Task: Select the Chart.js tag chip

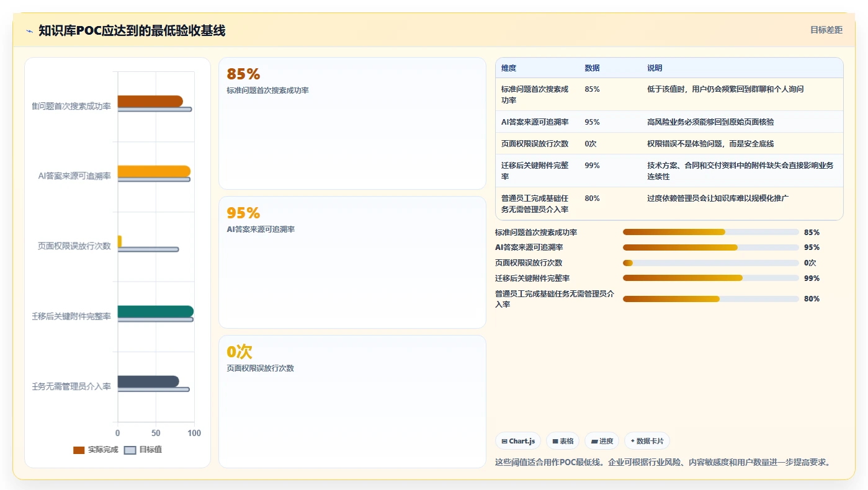Action: [518, 441]
